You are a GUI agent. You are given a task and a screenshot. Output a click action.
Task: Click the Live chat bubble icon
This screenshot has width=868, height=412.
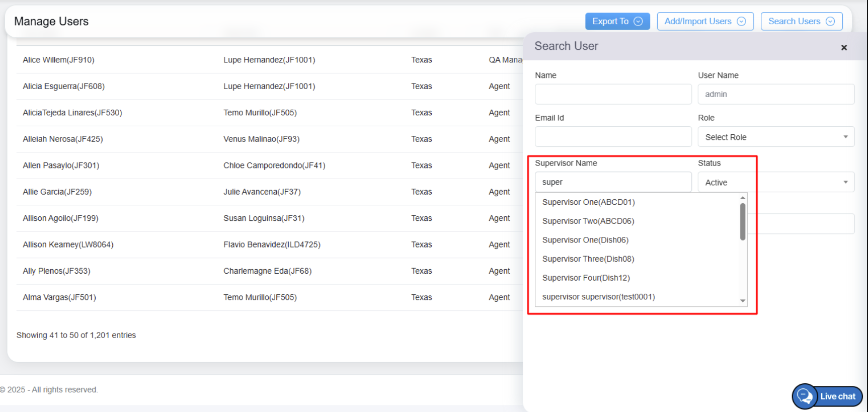pos(805,396)
